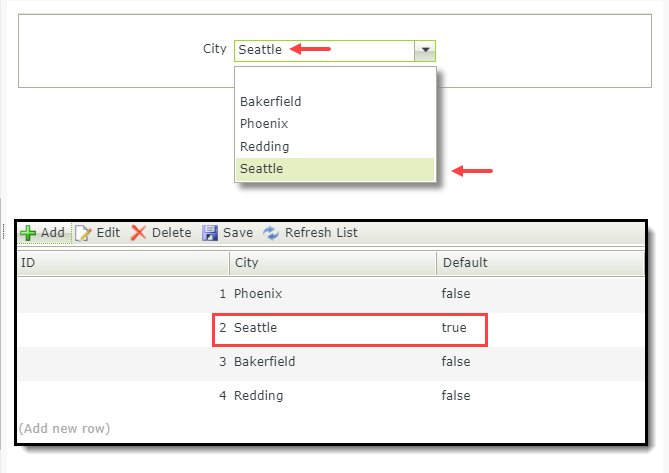
Task: Click ID 1 in the Phoenix row
Action: click(x=223, y=294)
